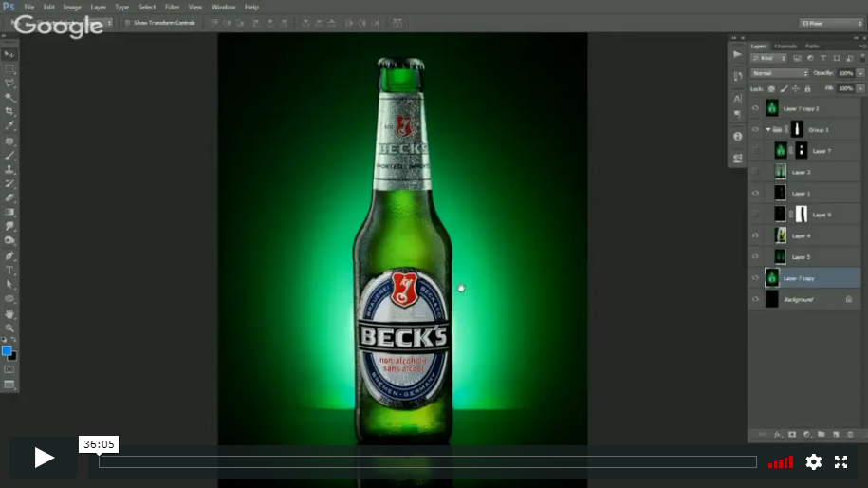Select the Healing Brush tool

(x=9, y=141)
